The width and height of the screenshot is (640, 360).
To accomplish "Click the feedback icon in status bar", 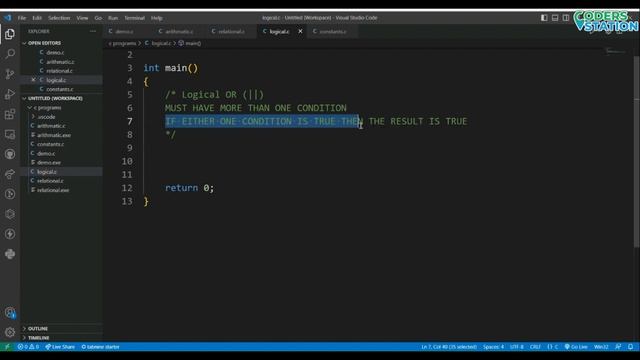I will pos(618,347).
